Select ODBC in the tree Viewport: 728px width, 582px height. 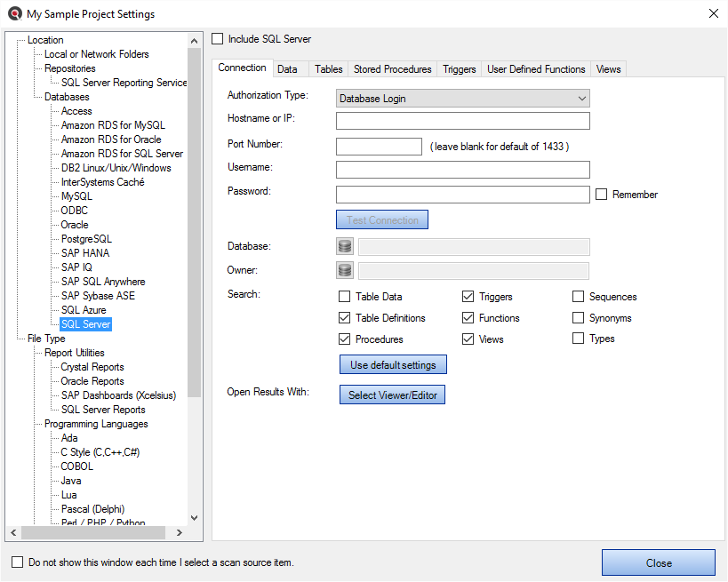(x=75, y=211)
